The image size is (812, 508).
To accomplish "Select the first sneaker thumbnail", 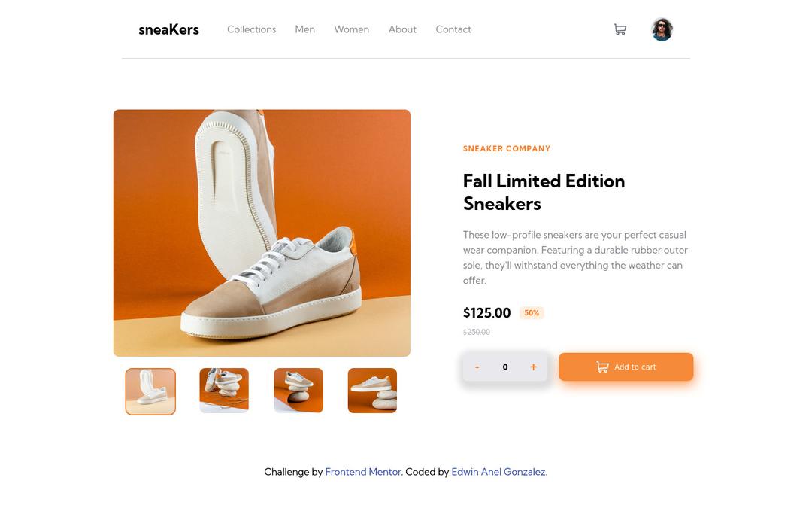I will click(150, 391).
